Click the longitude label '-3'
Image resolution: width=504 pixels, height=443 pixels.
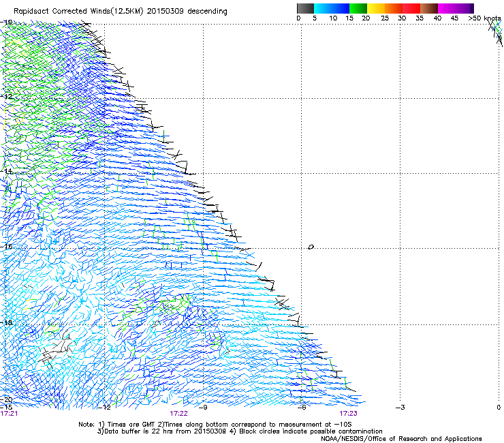(x=400, y=408)
